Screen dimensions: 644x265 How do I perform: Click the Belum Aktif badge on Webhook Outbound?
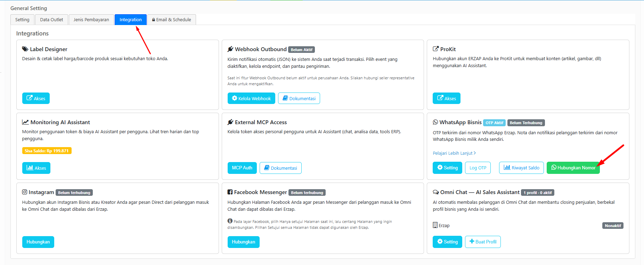point(302,50)
